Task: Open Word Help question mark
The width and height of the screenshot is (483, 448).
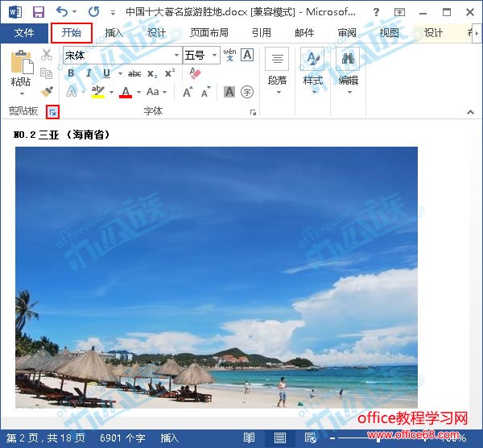Action: click(376, 12)
